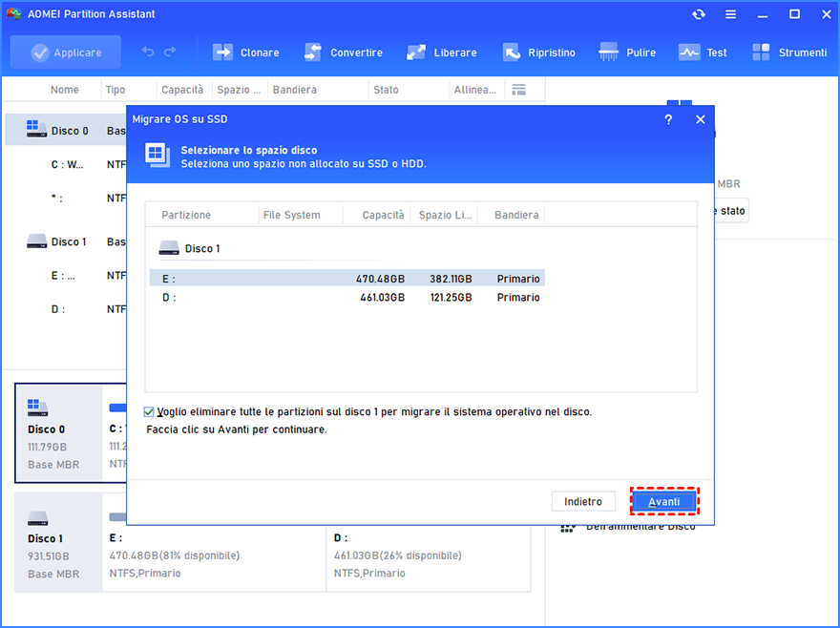Click the refresh icon in title bar
The width and height of the screenshot is (840, 628).
(699, 14)
